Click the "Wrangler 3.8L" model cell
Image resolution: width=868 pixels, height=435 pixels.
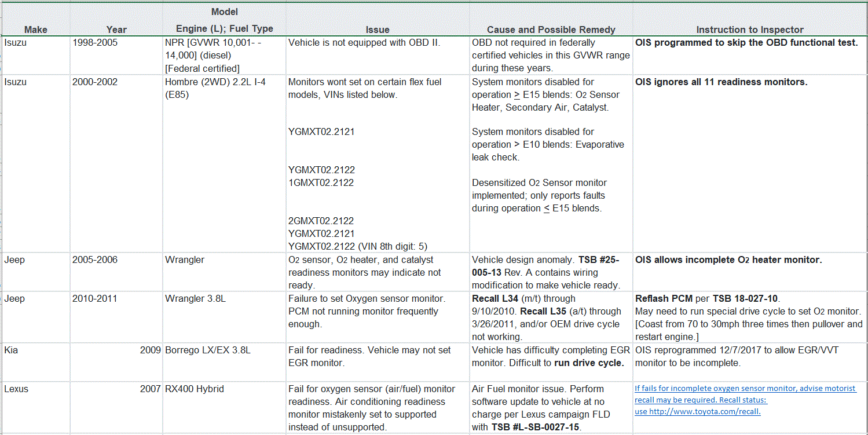224,317
